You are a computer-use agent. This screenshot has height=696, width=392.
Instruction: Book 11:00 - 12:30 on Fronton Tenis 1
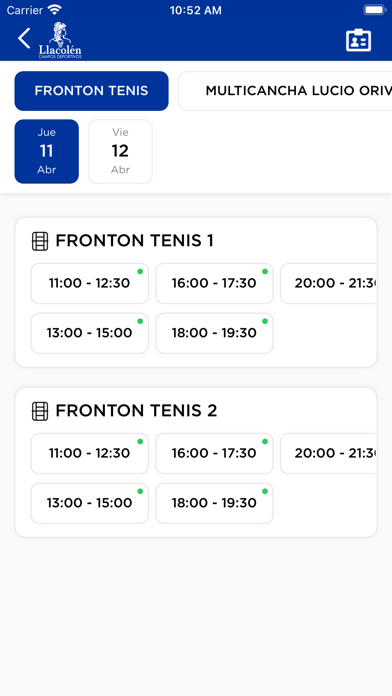tap(89, 284)
